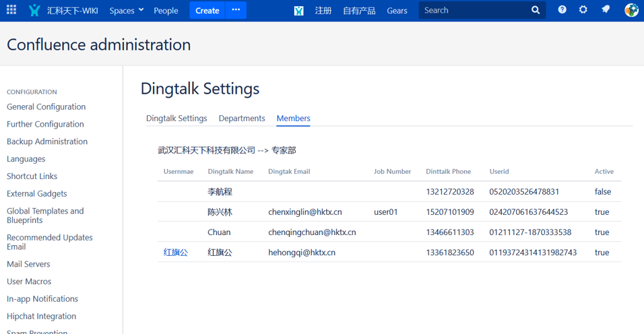Open the app switcher grid icon
The image size is (644, 334).
point(11,10)
